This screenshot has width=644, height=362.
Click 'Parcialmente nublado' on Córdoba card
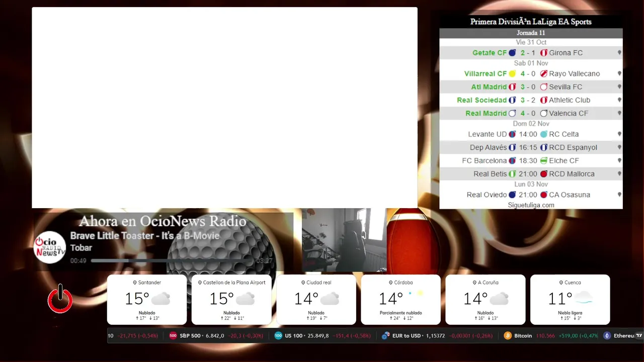(401, 313)
